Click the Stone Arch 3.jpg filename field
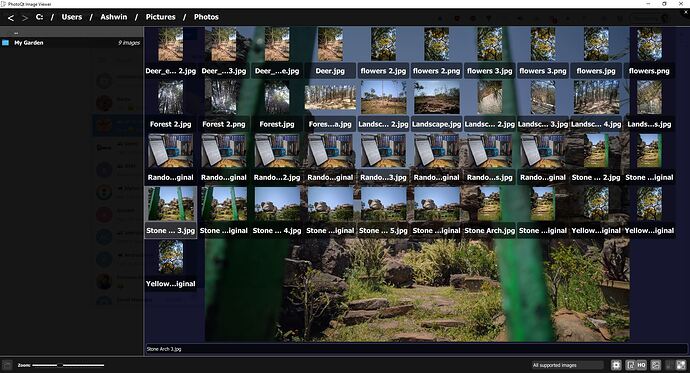690x373 pixels. tap(416, 349)
